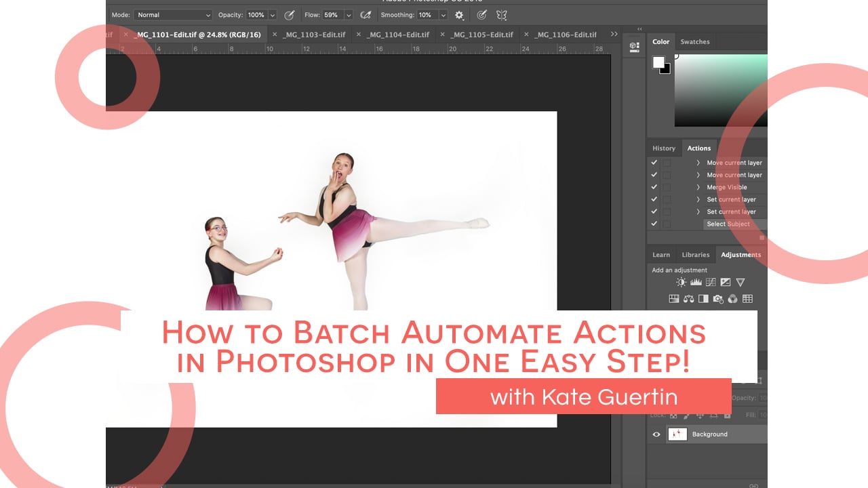Screen dimensions: 868x488
Task: Open smoothing options gear
Action: point(459,15)
